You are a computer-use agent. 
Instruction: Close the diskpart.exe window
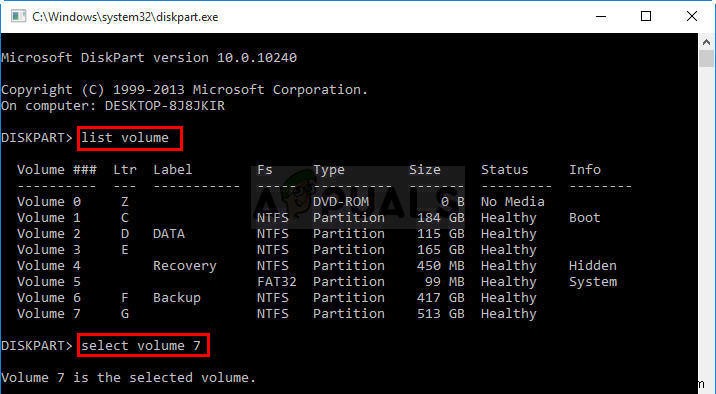point(692,16)
